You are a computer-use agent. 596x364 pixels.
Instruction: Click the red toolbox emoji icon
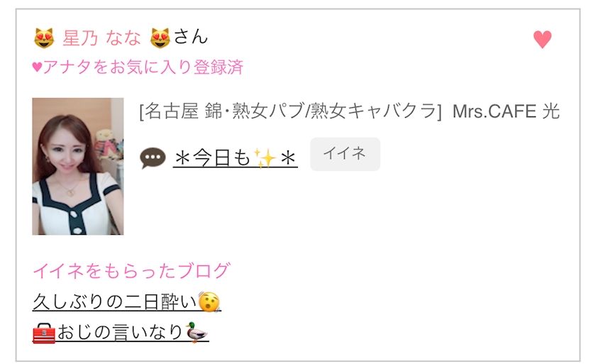[44, 333]
